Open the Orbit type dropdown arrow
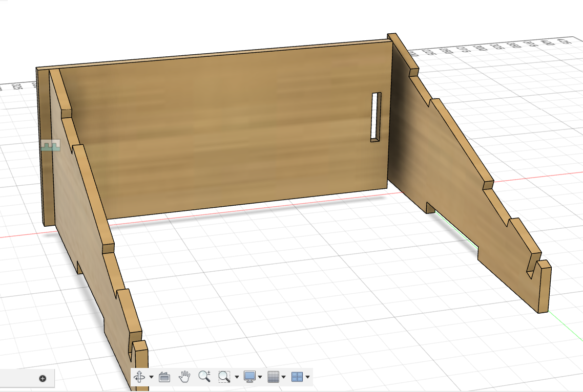The height and width of the screenshot is (392, 583). point(151,377)
